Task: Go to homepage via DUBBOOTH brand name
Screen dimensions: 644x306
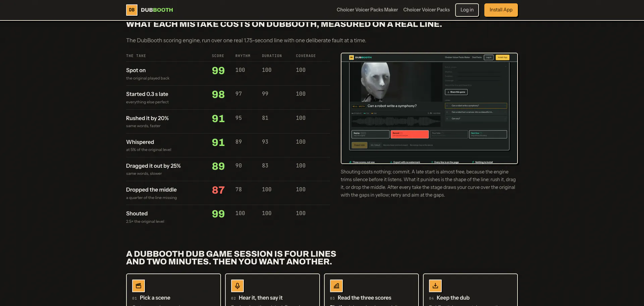Action: pyautogui.click(x=157, y=10)
